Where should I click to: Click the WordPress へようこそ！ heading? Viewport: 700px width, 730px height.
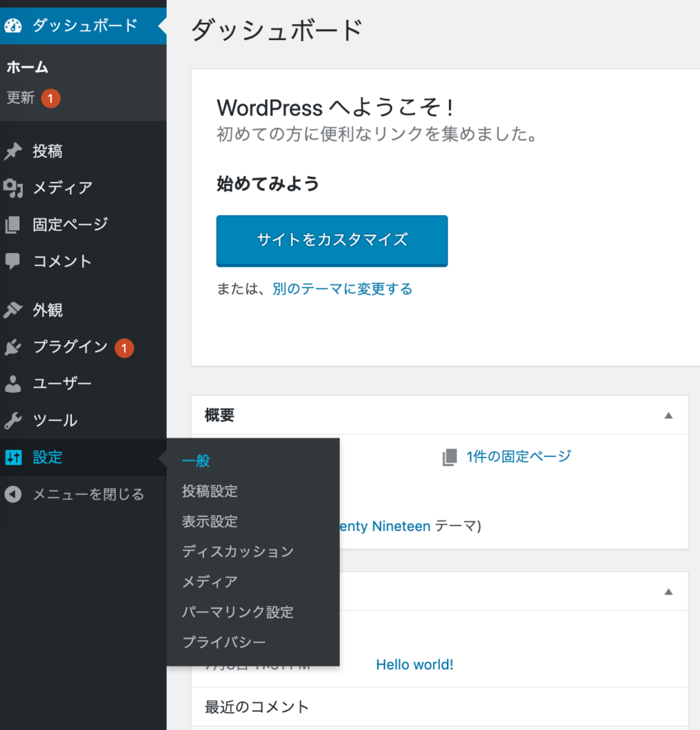(336, 108)
